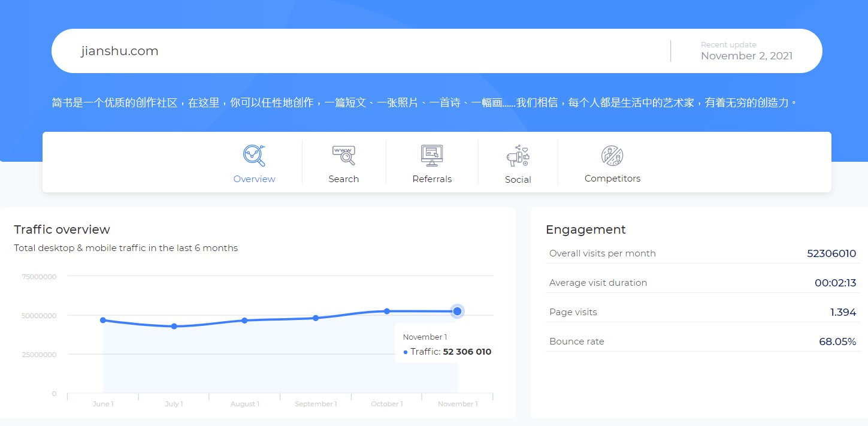Click the Recent update date November 2, 2021
This screenshot has width=868, height=426.
746,56
